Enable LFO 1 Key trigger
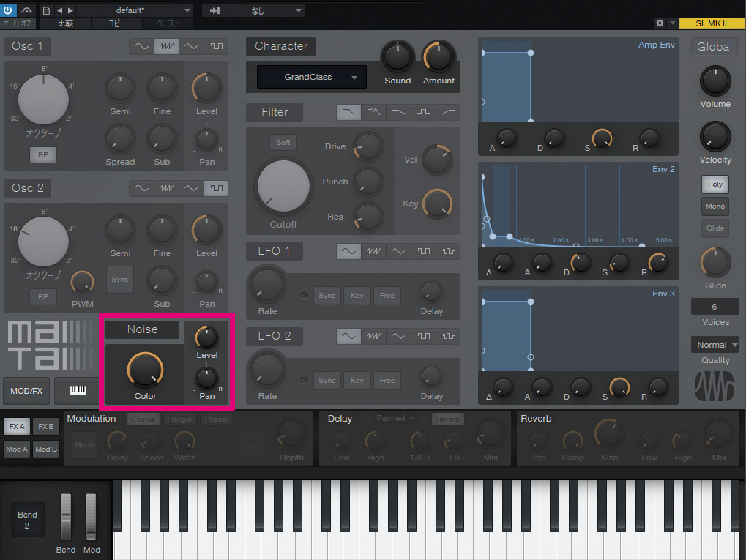746x560 pixels. pos(357,296)
